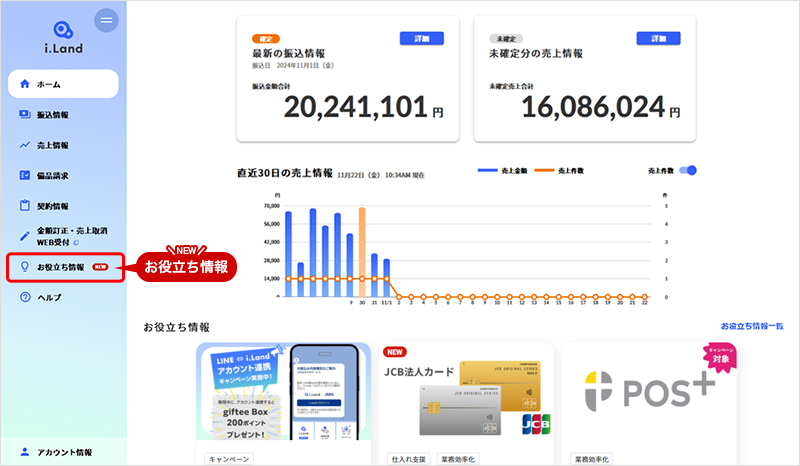This screenshot has height=466, width=800.
Task: Click the highlighted orange bar for day 30
Action: click(x=362, y=252)
